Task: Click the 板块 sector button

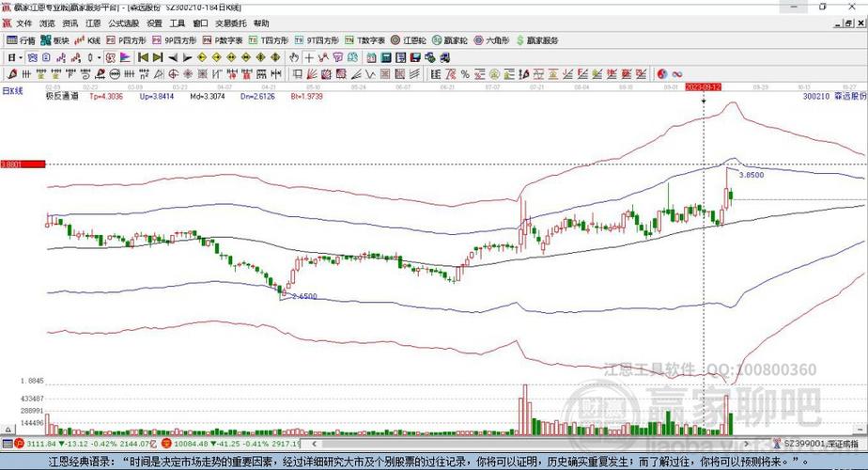Action: click(54, 40)
